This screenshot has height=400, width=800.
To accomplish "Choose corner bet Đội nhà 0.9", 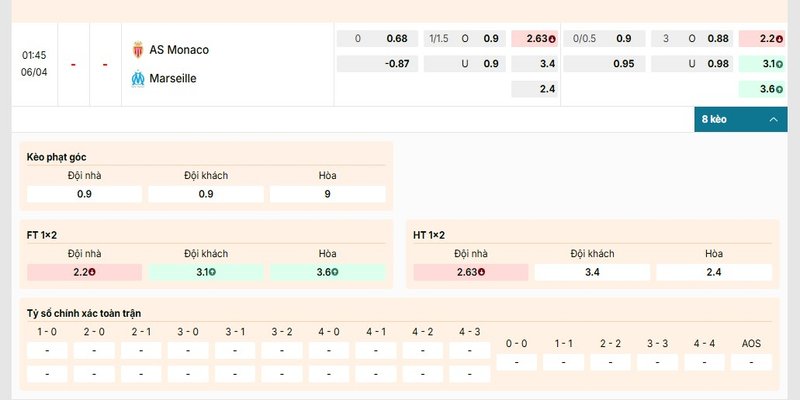I will coord(84,194).
